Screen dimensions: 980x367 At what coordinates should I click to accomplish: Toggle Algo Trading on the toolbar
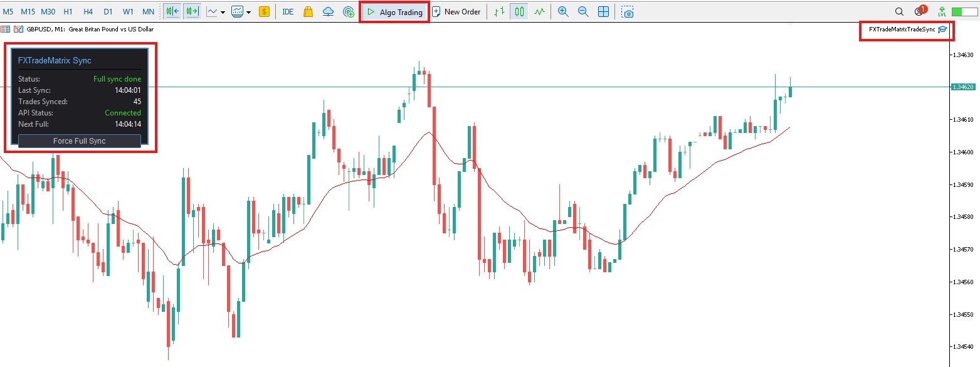(x=394, y=12)
